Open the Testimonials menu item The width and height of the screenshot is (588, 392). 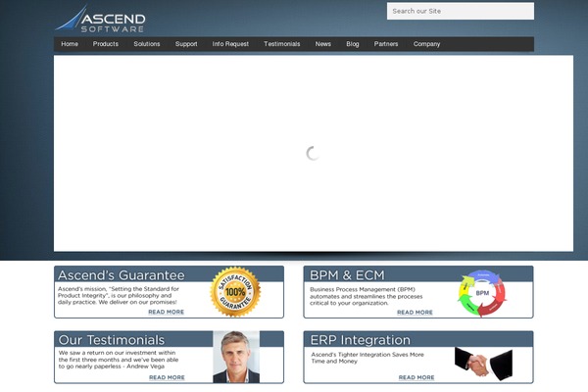282,44
